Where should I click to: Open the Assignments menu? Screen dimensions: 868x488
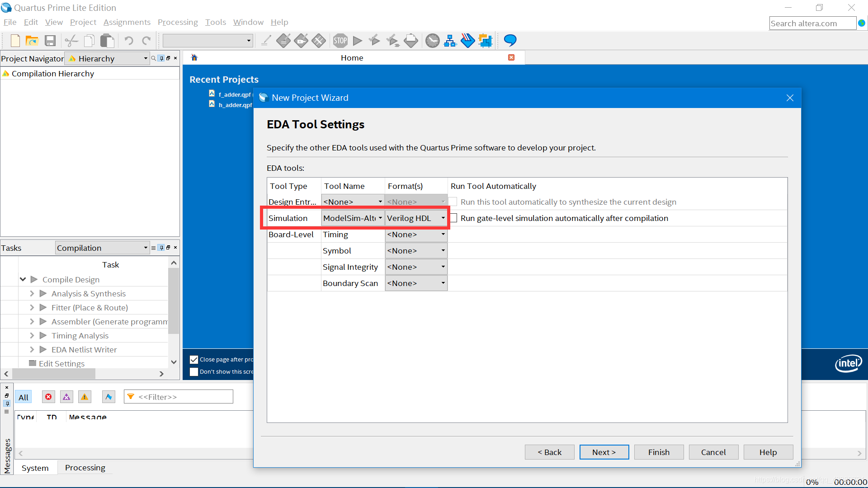[127, 22]
